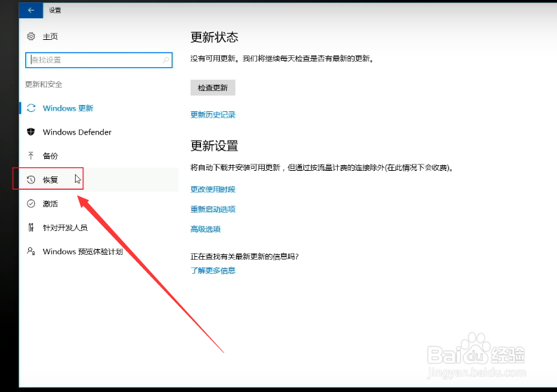Open 更新历史记录 link

(x=213, y=115)
